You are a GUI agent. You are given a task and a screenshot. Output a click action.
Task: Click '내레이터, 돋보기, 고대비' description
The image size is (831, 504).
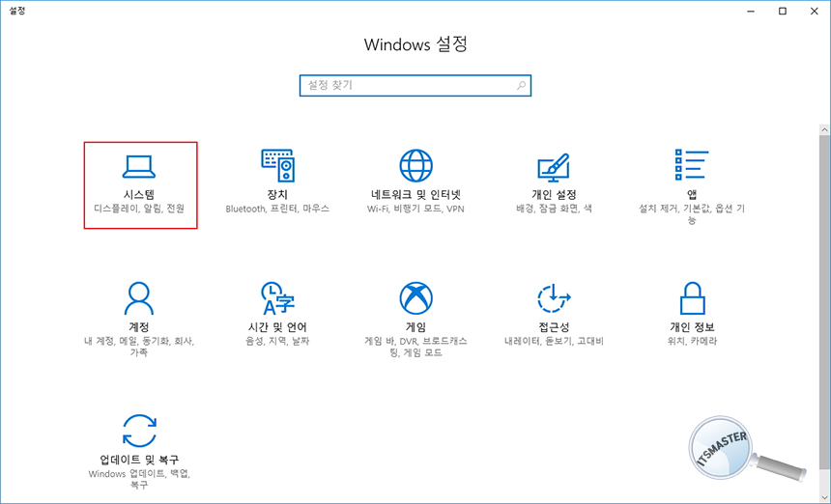coord(554,341)
